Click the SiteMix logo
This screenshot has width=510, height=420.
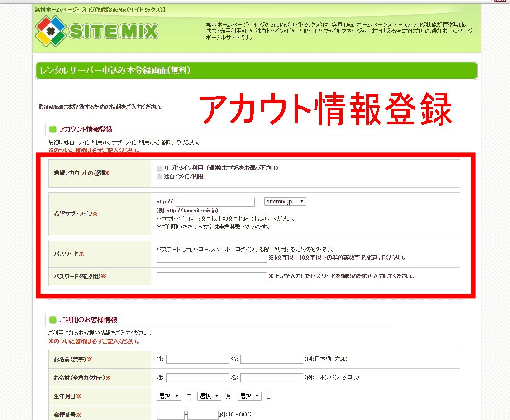tap(97, 31)
